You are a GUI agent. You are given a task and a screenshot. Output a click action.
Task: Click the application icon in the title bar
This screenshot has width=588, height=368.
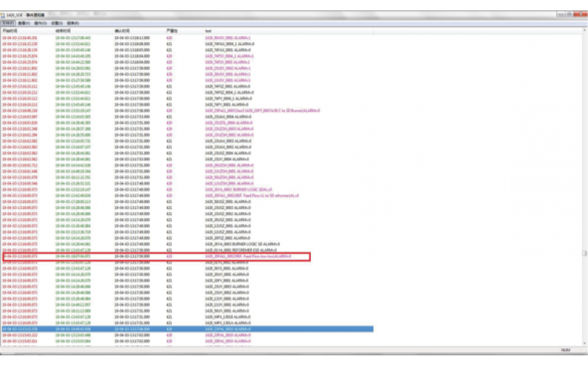pos(4,15)
